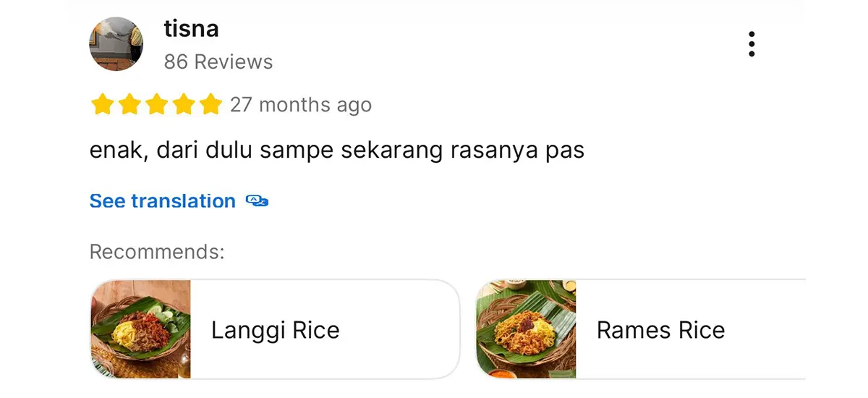View the 86 Reviews count
The width and height of the screenshot is (868, 398).
pos(218,62)
